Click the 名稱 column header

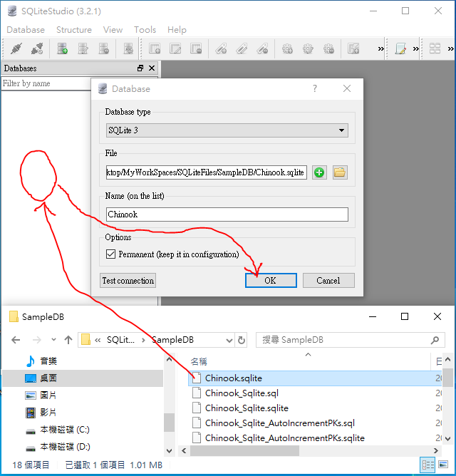pos(199,361)
